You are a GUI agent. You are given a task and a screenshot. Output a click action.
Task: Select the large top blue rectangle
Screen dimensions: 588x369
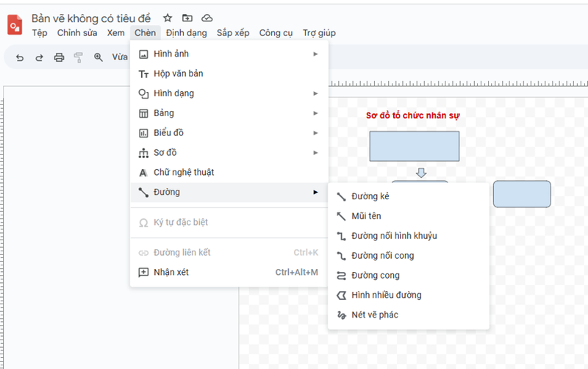[x=415, y=146]
